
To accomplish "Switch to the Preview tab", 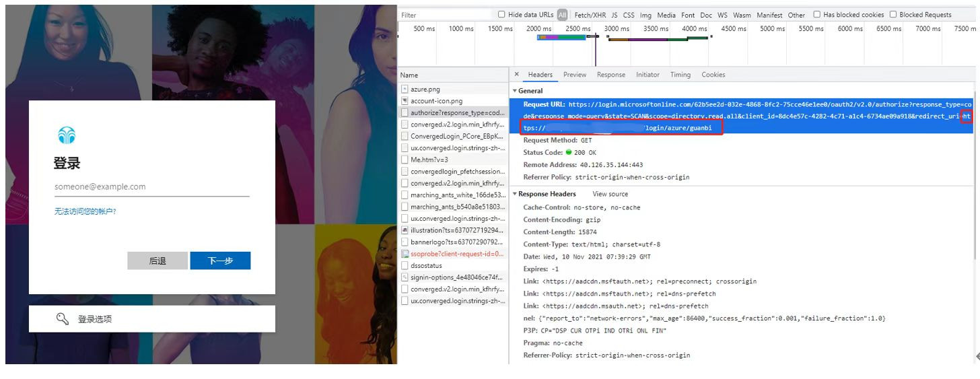I will [575, 75].
